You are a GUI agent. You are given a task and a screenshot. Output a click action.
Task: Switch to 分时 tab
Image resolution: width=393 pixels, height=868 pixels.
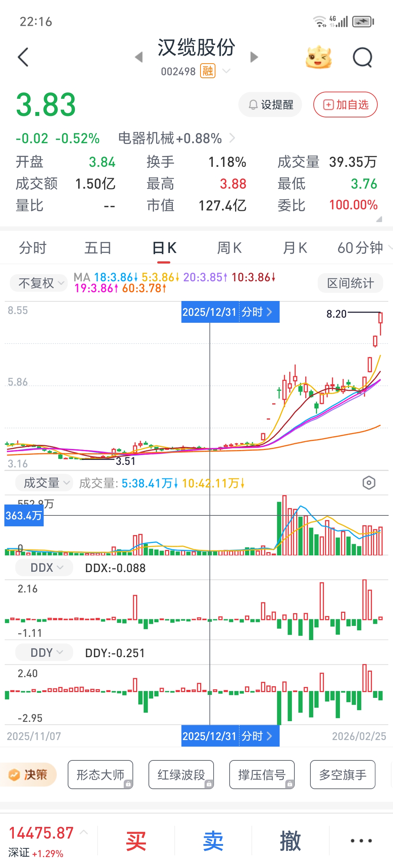[x=33, y=248]
